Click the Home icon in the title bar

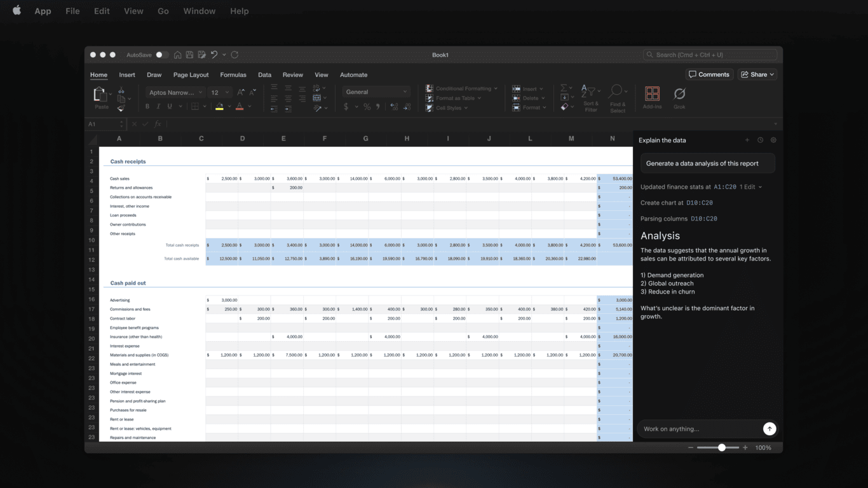tap(178, 55)
